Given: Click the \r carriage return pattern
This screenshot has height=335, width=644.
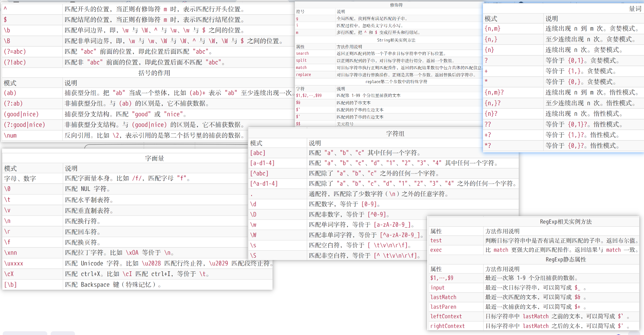Looking at the screenshot, I should pos(7,232).
